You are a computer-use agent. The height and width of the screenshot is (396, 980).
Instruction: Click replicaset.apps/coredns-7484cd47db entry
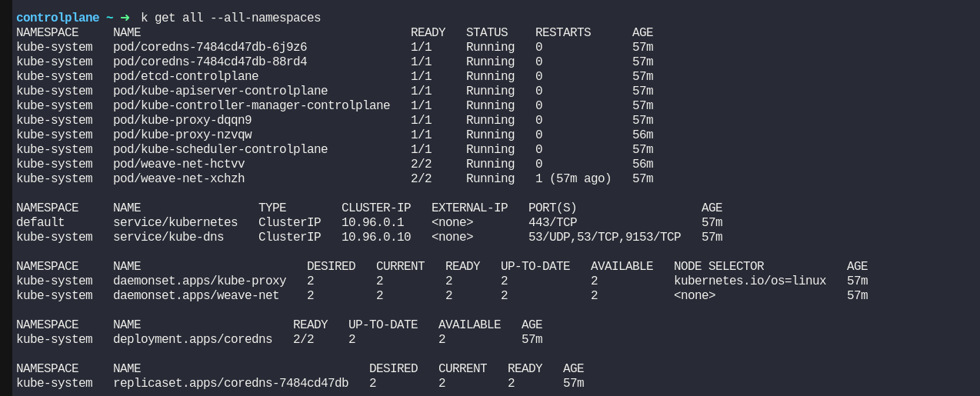click(x=231, y=383)
